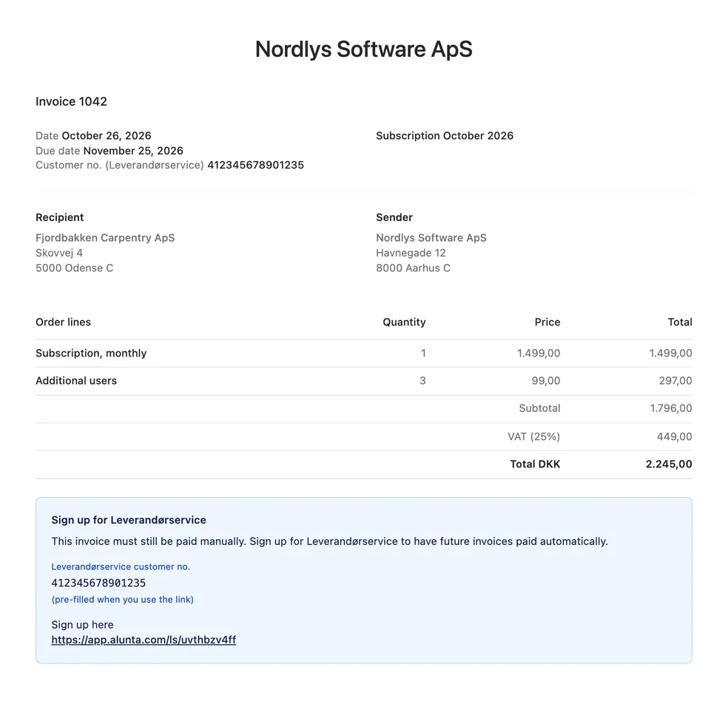
Task: Click subtotal amount 1.796,00
Action: (x=671, y=408)
